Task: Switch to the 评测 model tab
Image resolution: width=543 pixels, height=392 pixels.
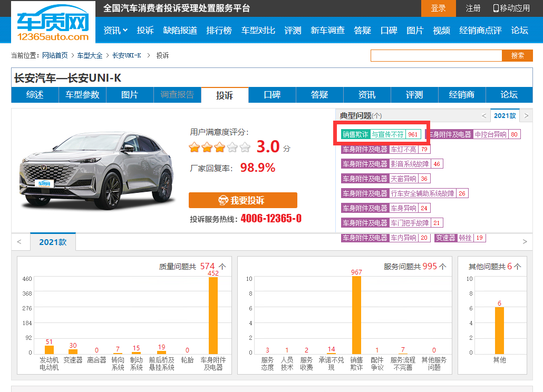Action: 414,95
